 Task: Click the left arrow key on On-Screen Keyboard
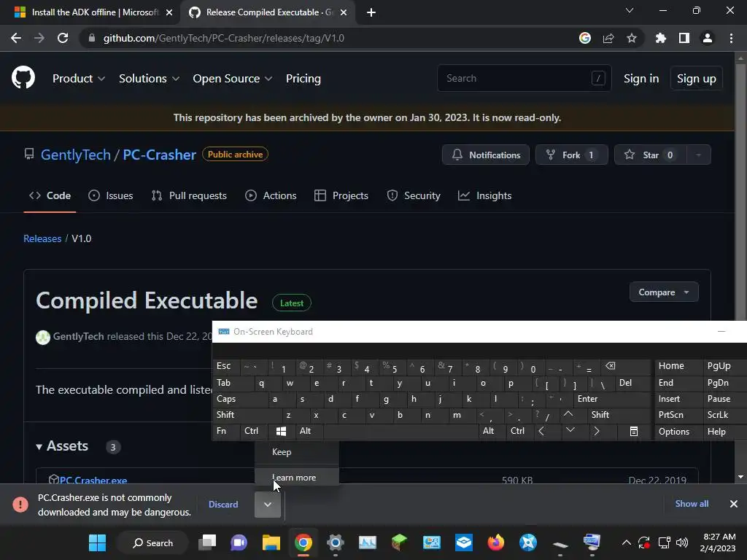tap(541, 431)
